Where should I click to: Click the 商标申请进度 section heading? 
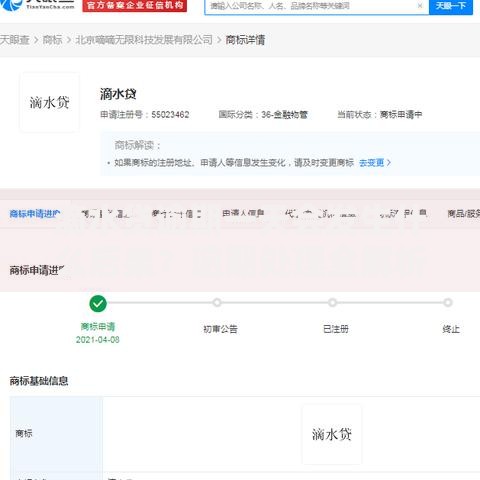[x=37, y=270]
